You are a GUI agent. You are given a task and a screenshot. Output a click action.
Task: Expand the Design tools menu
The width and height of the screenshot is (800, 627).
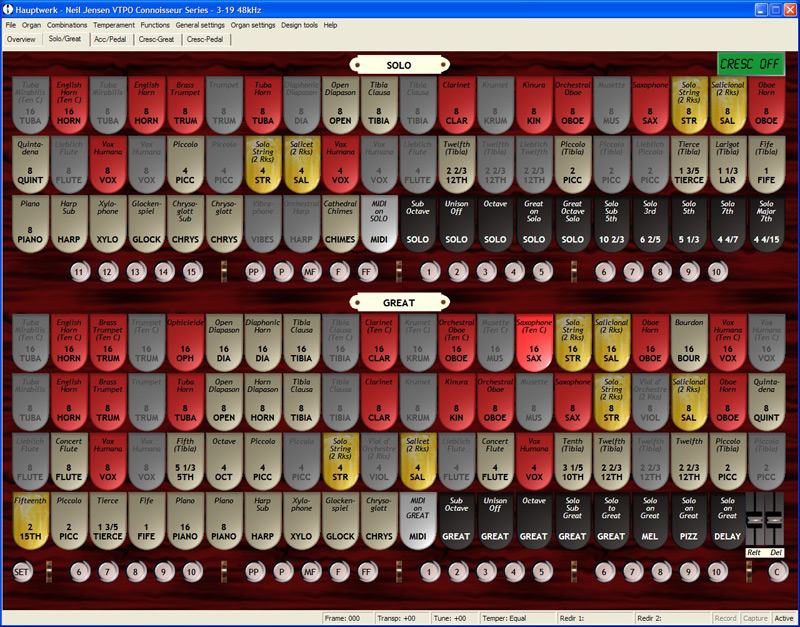click(299, 24)
